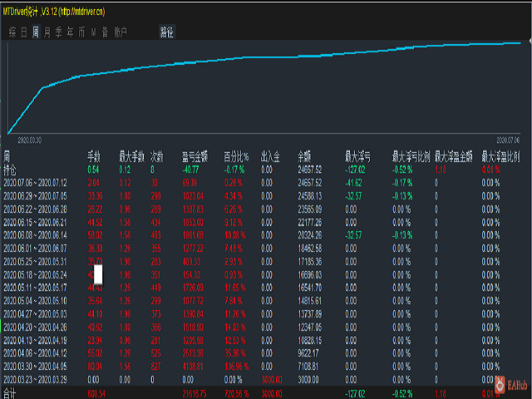The width and height of the screenshot is (532, 399).
Task: Click balance value 24588.13
Action: click(x=310, y=196)
